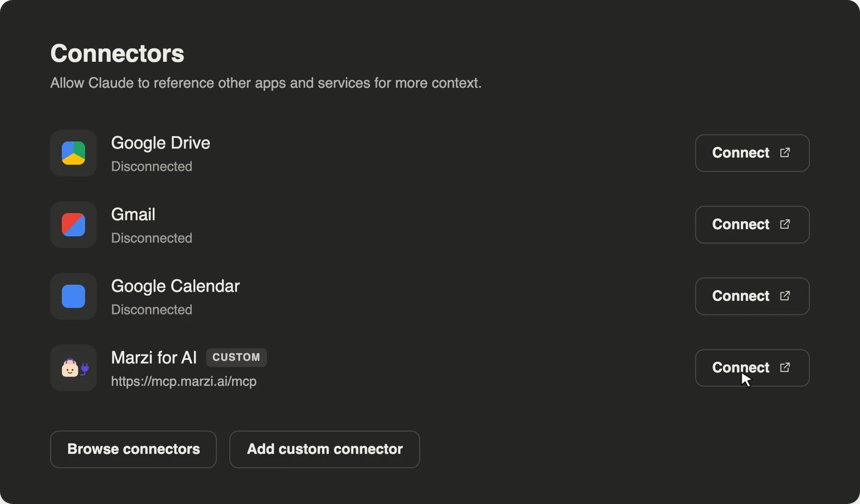Click Add custom connector
The width and height of the screenshot is (860, 504).
pyautogui.click(x=324, y=449)
